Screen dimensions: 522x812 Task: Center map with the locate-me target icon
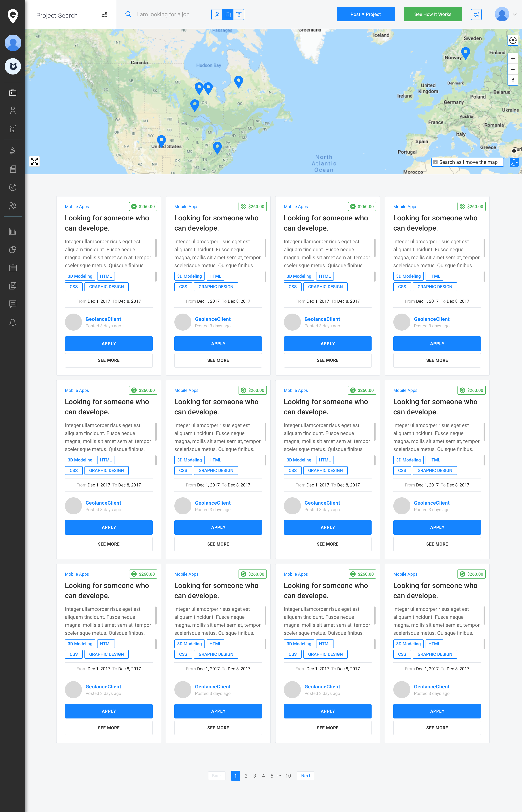(x=513, y=40)
